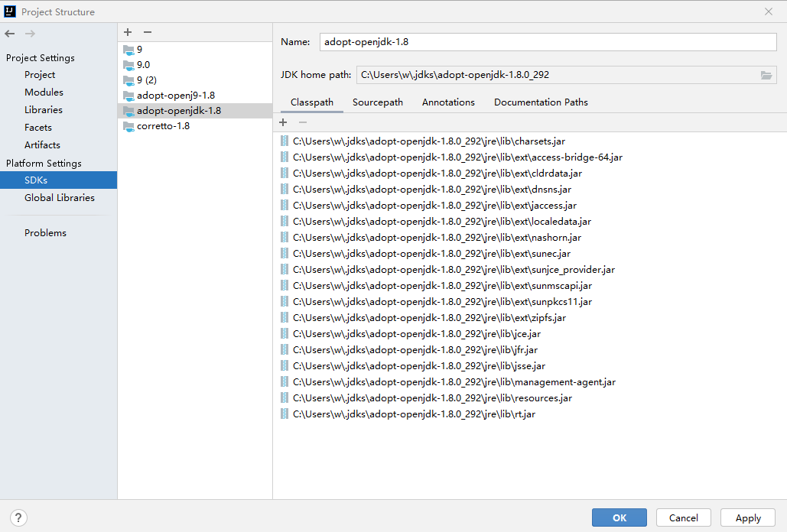Open help with the question mark icon
Viewport: 787px width, 532px height.
tap(18, 518)
